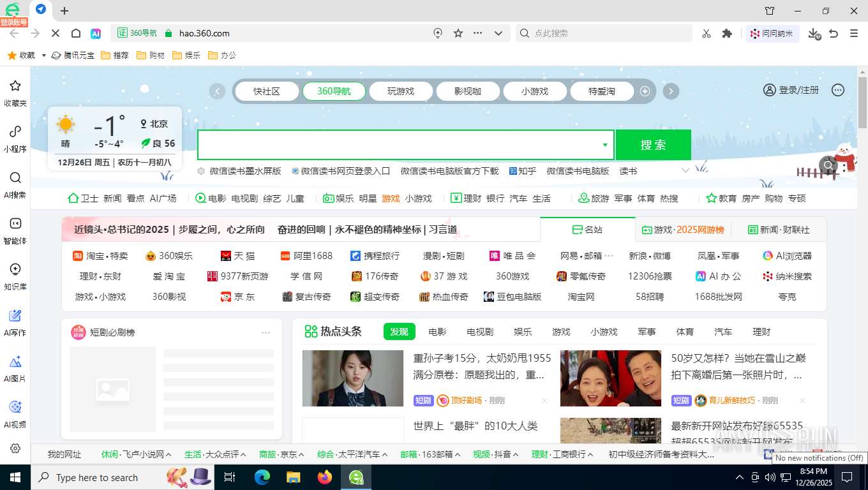Show hidden system tray icons
The image size is (868, 490).
pyautogui.click(x=740, y=477)
